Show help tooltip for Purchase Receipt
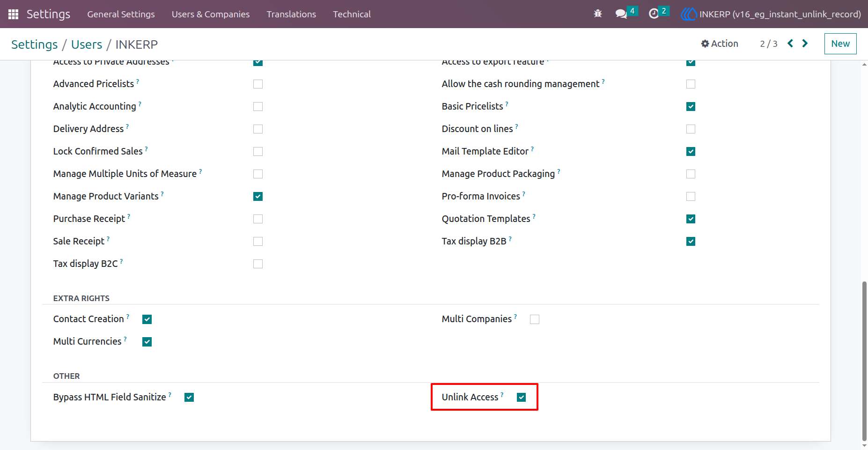This screenshot has height=450, width=868. coord(129,216)
